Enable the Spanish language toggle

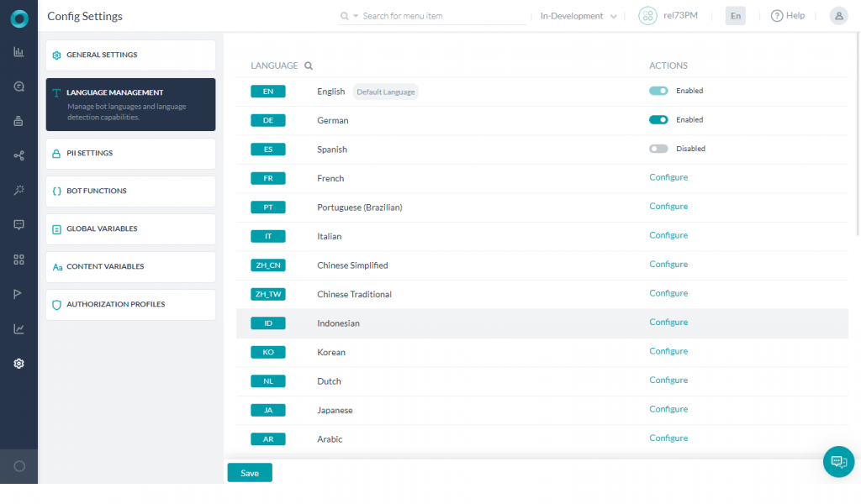660,148
